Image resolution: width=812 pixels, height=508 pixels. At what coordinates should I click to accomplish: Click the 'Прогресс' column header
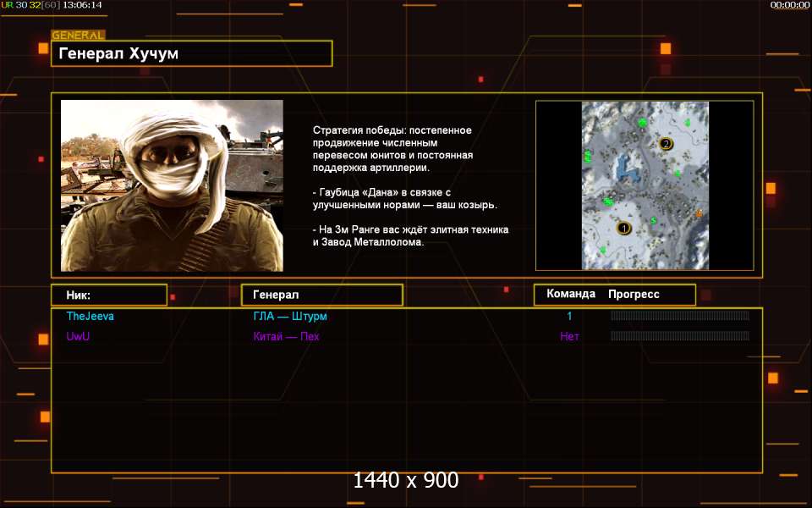tap(634, 295)
